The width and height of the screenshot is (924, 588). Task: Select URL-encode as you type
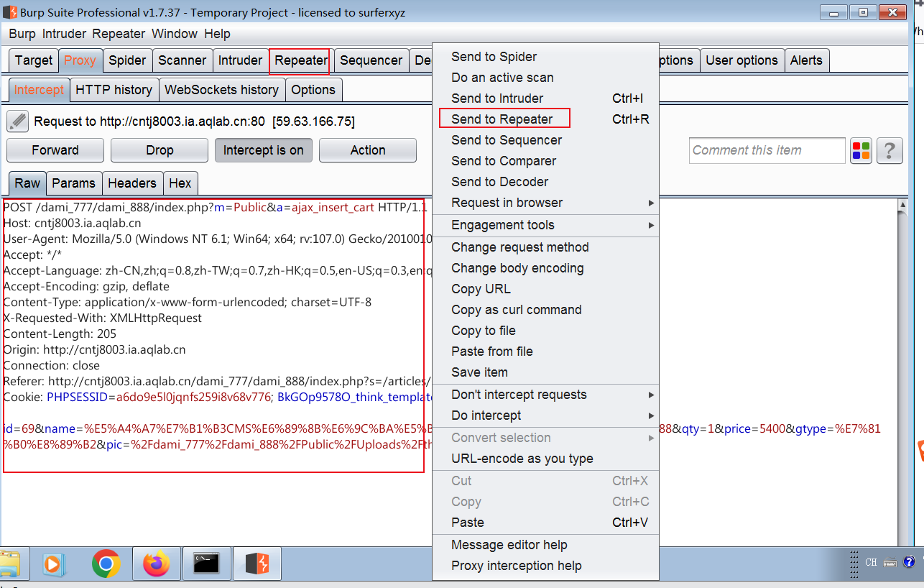click(x=545, y=459)
